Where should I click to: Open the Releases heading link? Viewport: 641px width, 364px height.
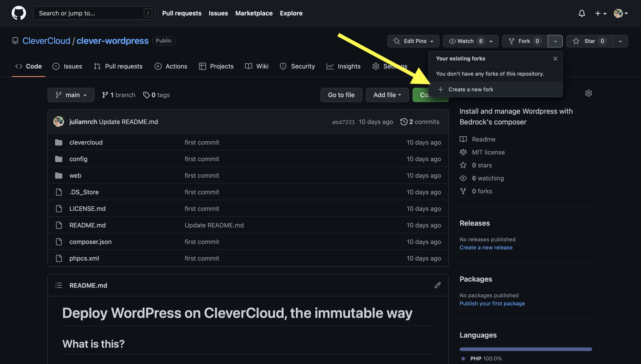pos(475,223)
